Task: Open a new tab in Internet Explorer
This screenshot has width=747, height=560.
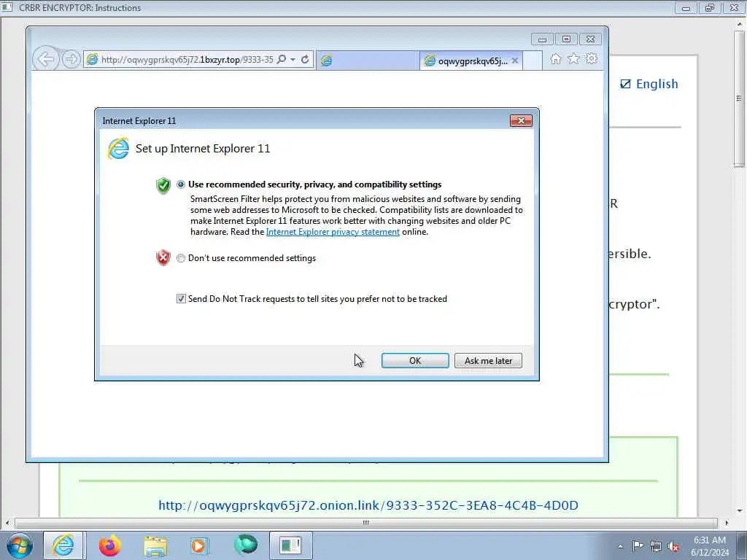Action: [532, 61]
